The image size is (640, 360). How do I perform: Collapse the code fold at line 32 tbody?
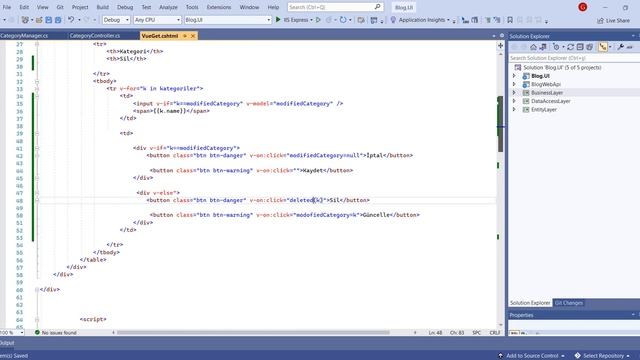coord(37,81)
